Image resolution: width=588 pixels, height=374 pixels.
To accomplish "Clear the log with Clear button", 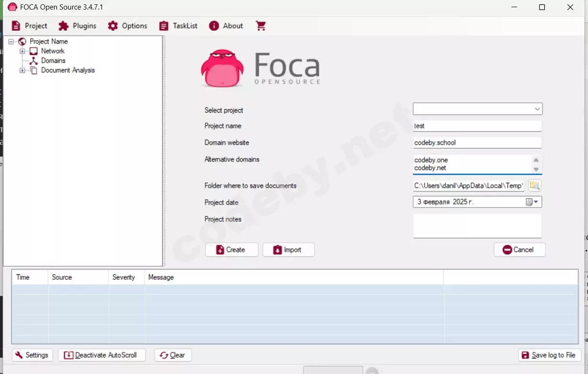I will point(173,355).
